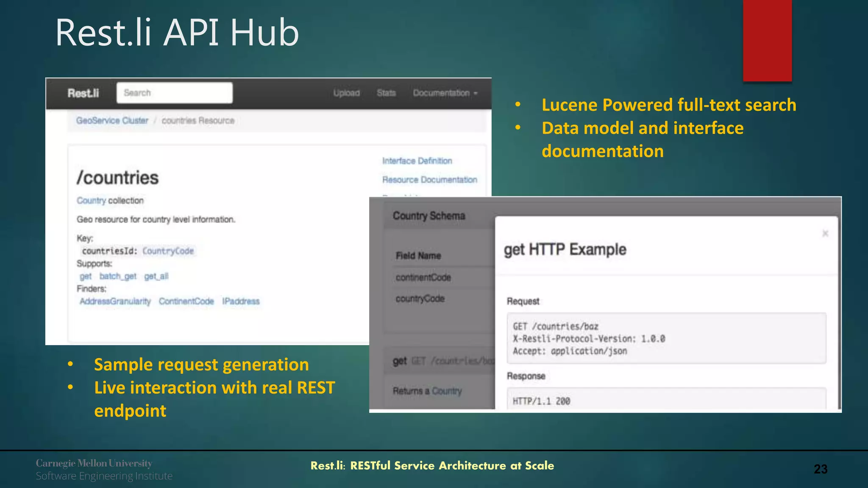Click the get_all method link
The width and height of the screenshot is (868, 488).
point(156,276)
